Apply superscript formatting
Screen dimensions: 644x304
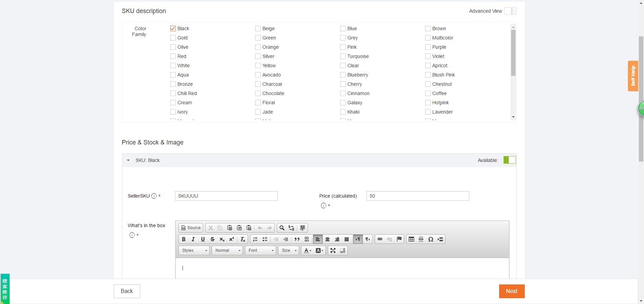232,239
